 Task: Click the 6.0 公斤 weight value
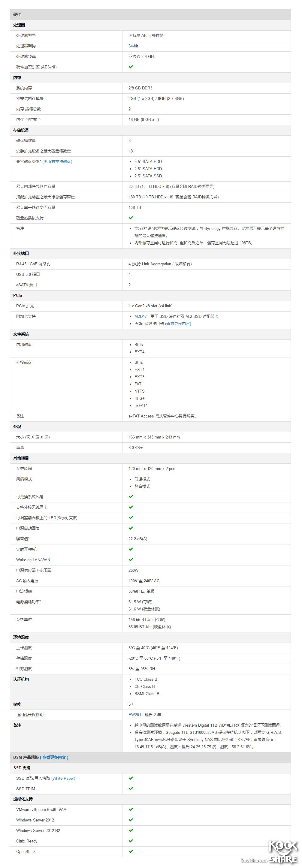tap(135, 448)
